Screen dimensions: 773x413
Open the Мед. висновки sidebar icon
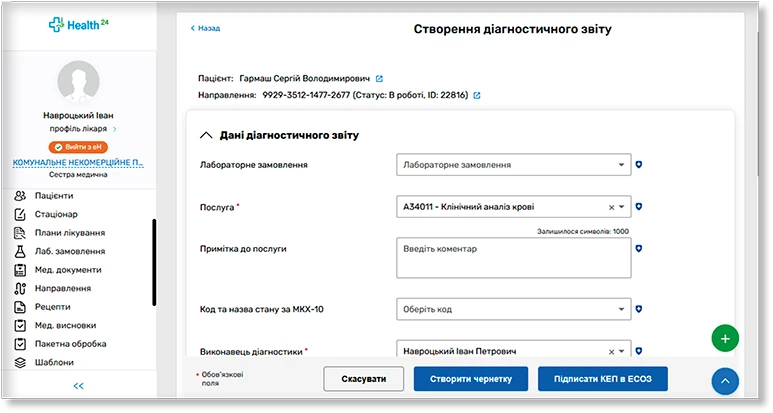tap(20, 325)
